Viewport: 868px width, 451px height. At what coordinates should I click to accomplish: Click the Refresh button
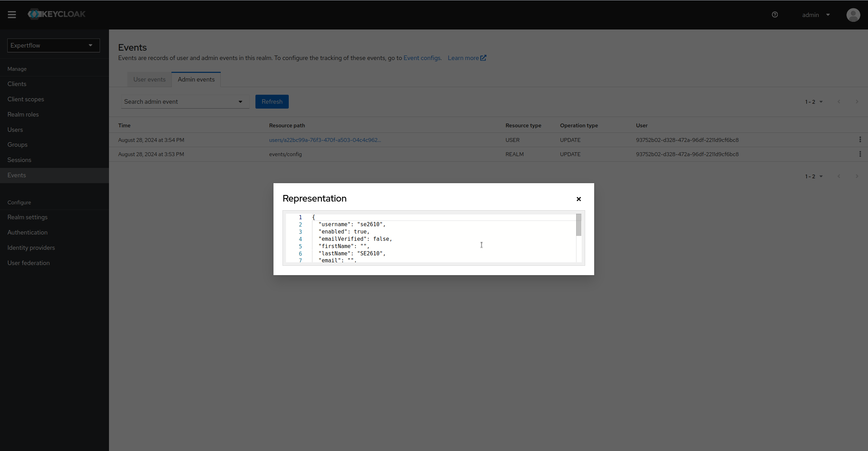pos(272,101)
